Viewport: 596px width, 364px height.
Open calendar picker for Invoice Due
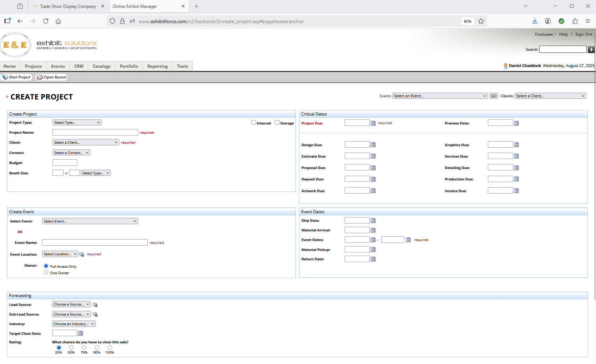(x=516, y=191)
